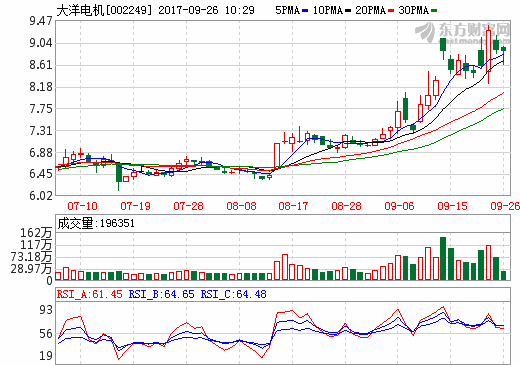The image size is (520, 365).
Task: Click the 6.88 price axis label
Action: coord(41,153)
